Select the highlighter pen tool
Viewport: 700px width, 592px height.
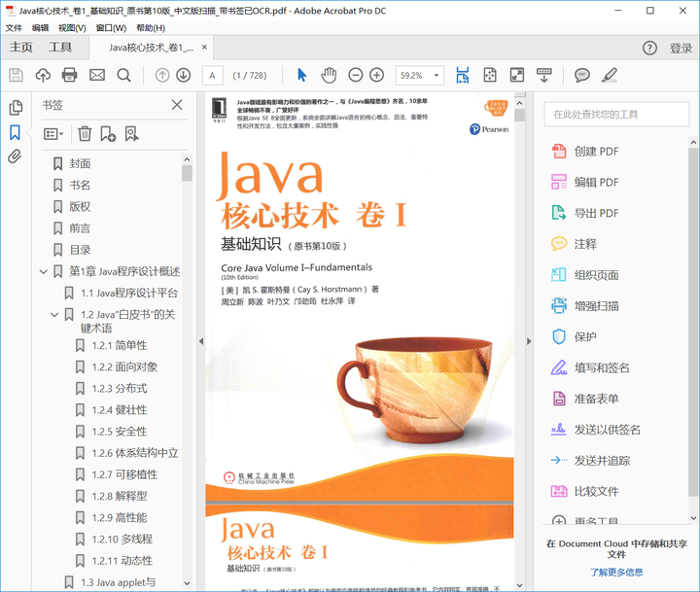click(610, 75)
